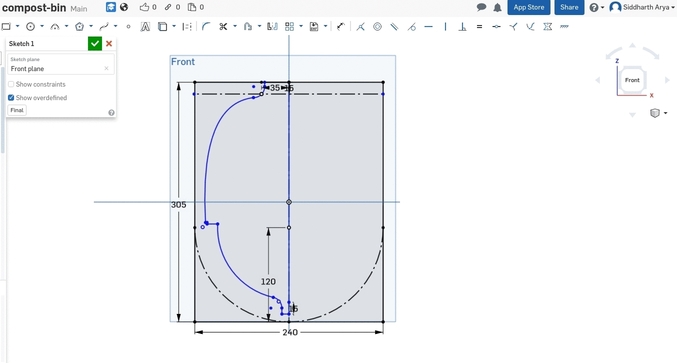The width and height of the screenshot is (677, 363).
Task: Select the 3 point arc tool
Action: coord(55,27)
